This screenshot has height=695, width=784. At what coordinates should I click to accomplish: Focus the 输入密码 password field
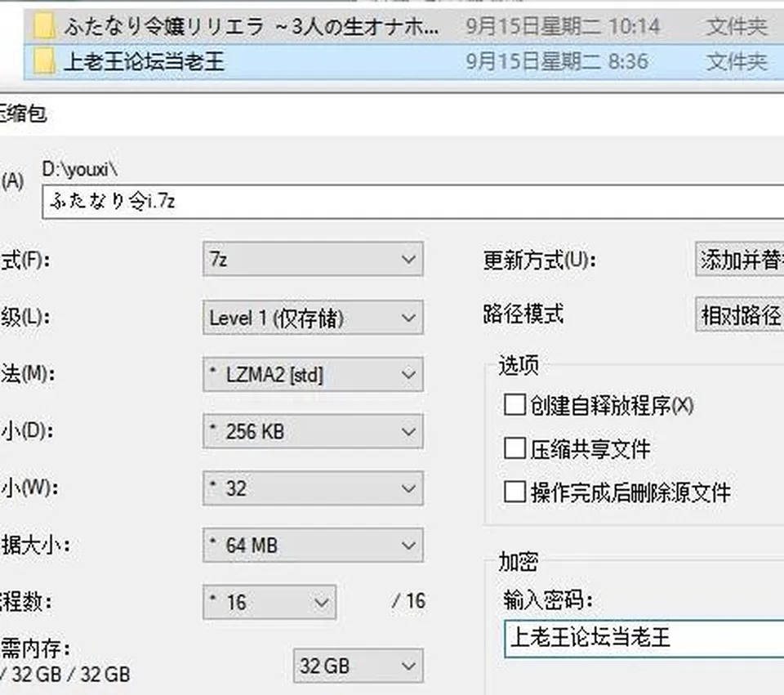coord(644,638)
